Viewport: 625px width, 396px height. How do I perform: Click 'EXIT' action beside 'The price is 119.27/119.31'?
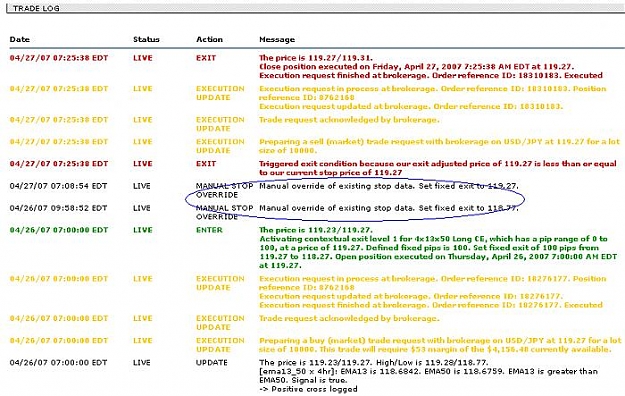(206, 58)
